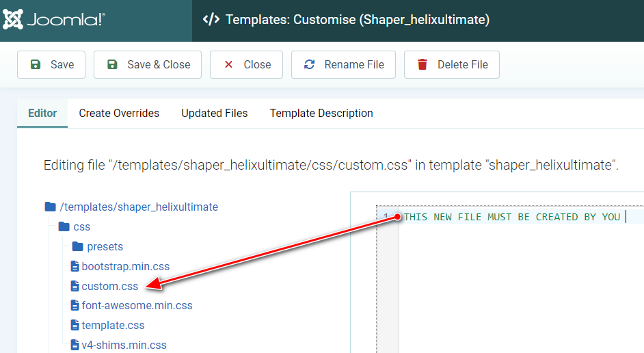Click the template.css file icon
This screenshot has width=644, height=353.
tap(75, 325)
